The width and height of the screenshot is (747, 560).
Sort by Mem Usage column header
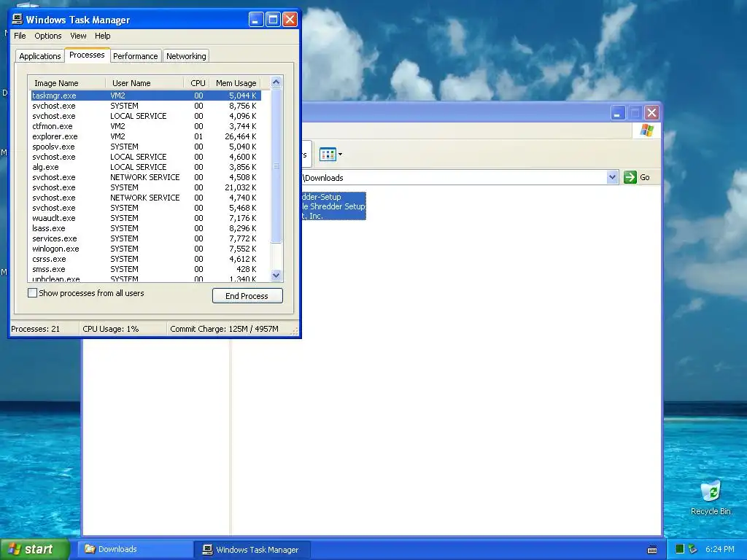[x=236, y=83]
